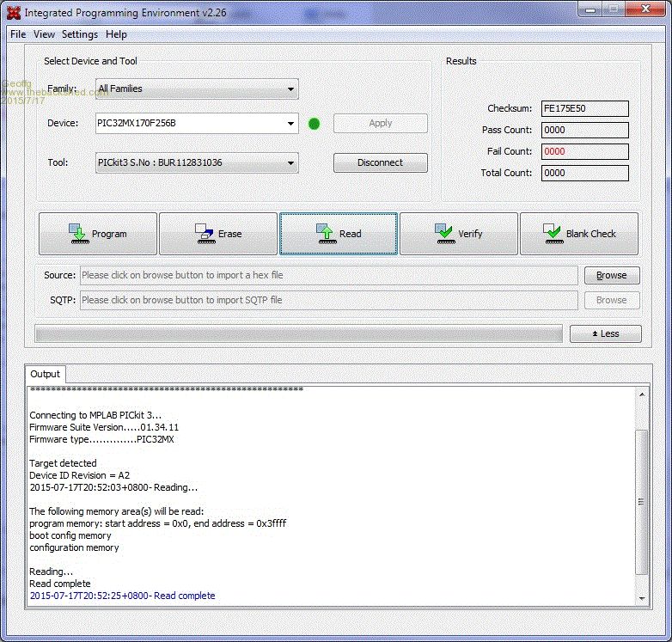Click the app icon in title bar
672x642 pixels.
13,13
